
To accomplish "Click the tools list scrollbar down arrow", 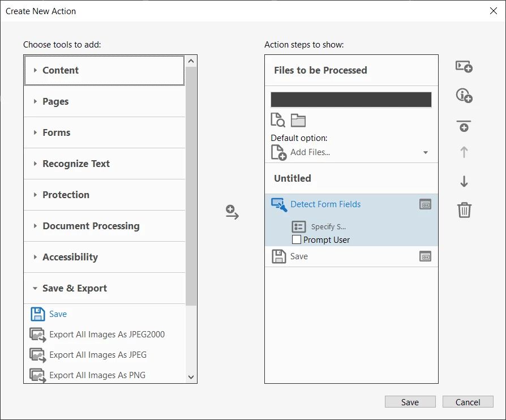I will click(191, 377).
